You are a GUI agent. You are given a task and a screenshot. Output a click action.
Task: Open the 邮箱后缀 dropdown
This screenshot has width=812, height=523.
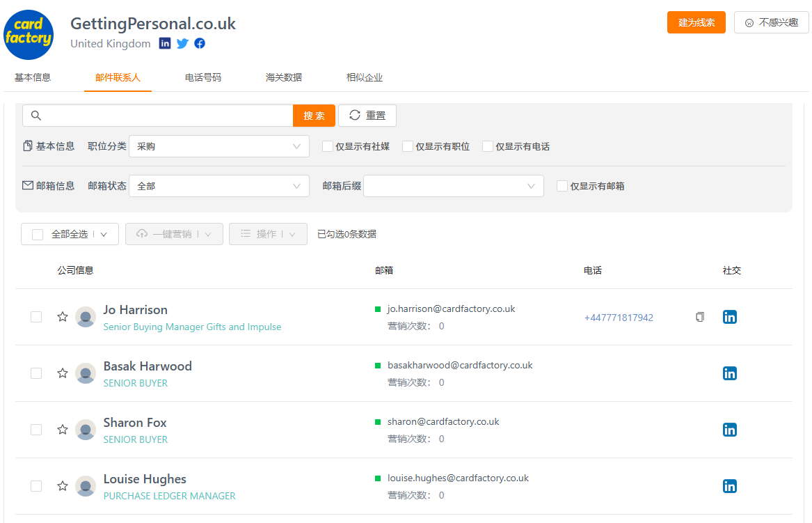coord(454,186)
